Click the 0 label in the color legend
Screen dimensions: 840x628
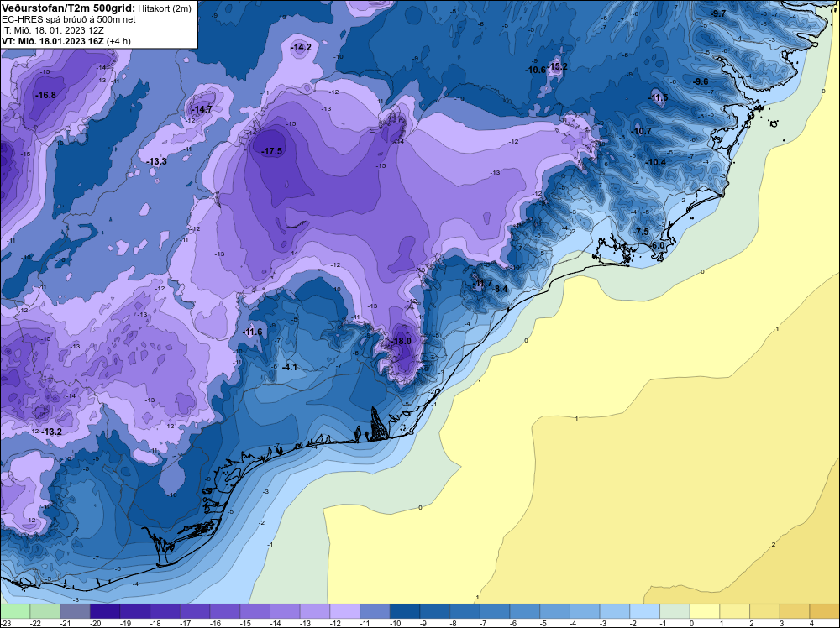[692, 623]
